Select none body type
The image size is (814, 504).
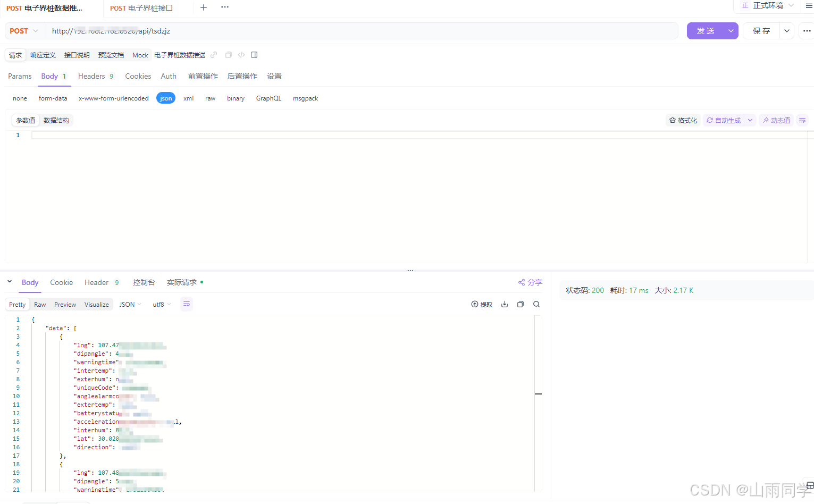(x=20, y=98)
